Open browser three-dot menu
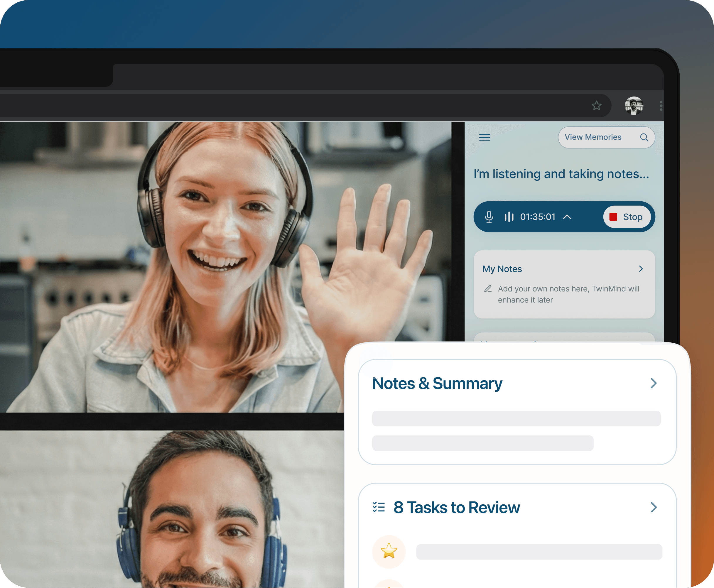Screen dimensions: 714x588 tap(661, 106)
